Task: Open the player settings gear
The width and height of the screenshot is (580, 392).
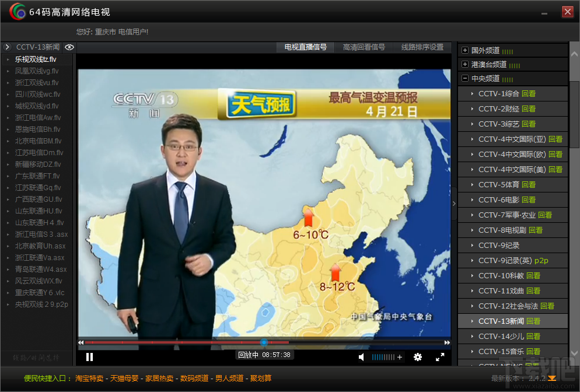Action: click(x=418, y=356)
